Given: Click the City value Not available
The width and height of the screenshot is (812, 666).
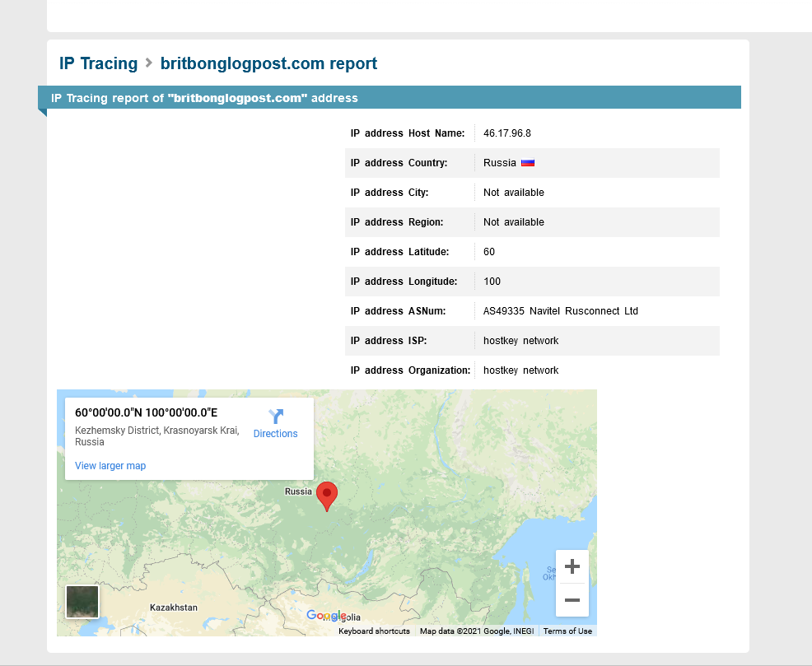Looking at the screenshot, I should pyautogui.click(x=514, y=193).
